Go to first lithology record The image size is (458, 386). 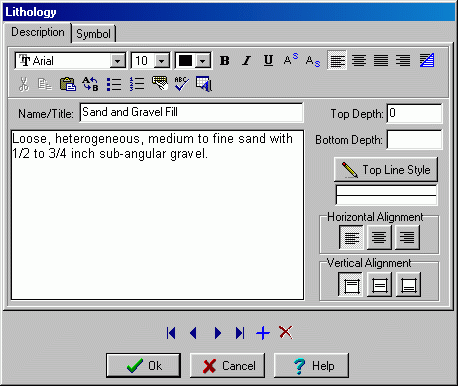pyautogui.click(x=171, y=333)
